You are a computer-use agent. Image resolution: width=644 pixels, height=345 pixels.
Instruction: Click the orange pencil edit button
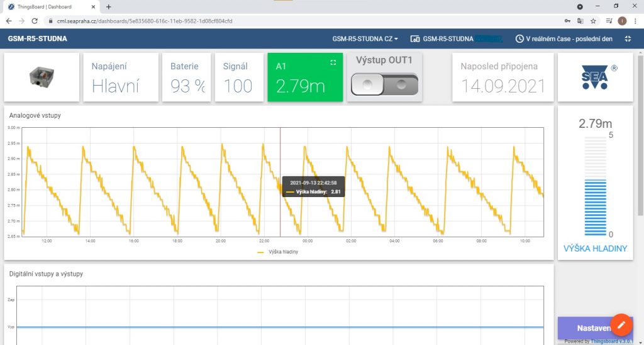click(x=621, y=324)
